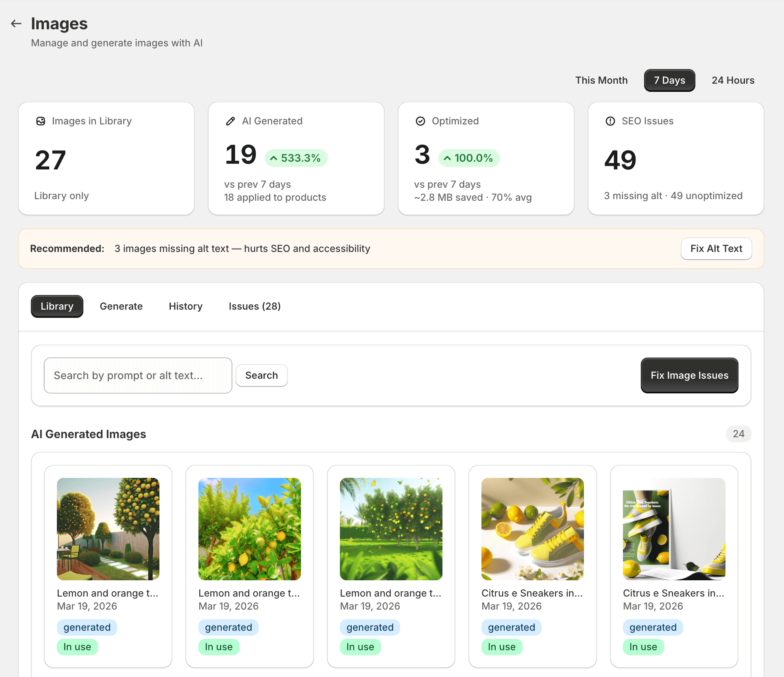784x677 pixels.
Task: Click the Images in Library card icon
Action: (41, 121)
